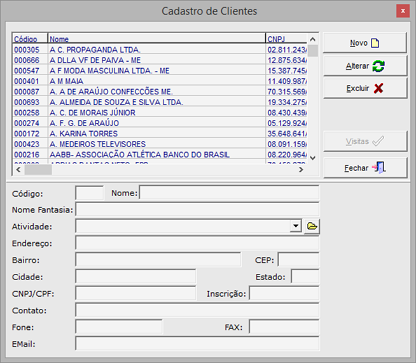The width and height of the screenshot is (416, 363).
Task: Click into the Nome Fantasia field
Action: 197,210
